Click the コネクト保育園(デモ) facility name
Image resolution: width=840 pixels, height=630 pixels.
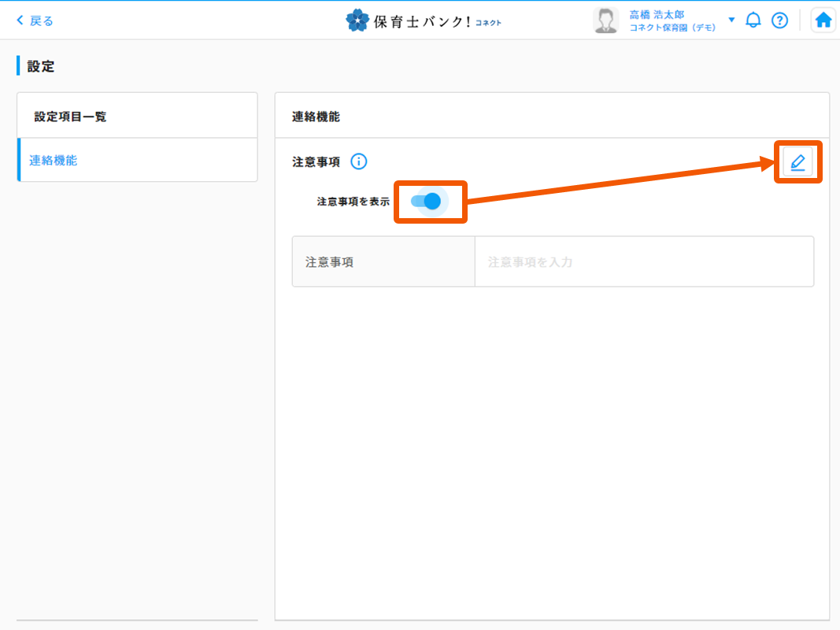click(672, 28)
